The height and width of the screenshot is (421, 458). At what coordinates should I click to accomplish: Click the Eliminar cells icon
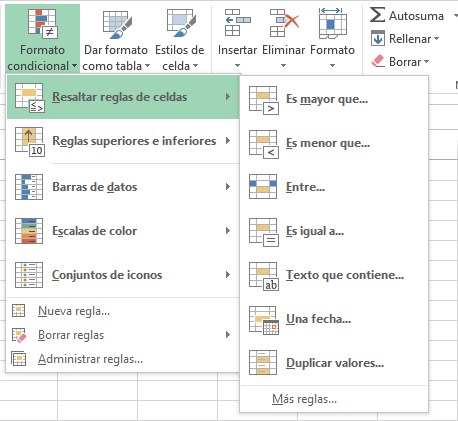[284, 23]
